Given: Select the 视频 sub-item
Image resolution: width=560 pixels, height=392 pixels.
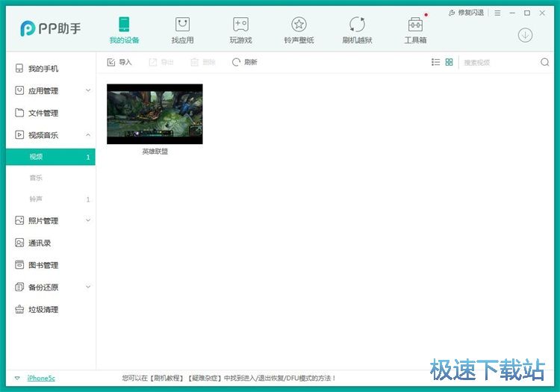Looking at the screenshot, I should coord(51,157).
